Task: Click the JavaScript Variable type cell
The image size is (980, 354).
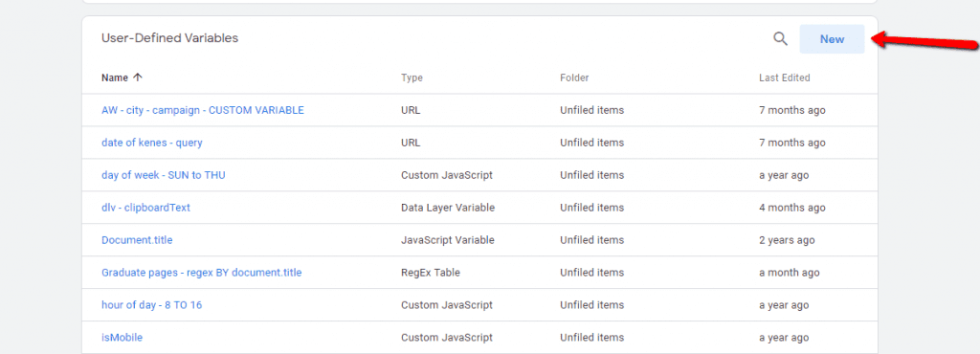Action: click(x=448, y=240)
